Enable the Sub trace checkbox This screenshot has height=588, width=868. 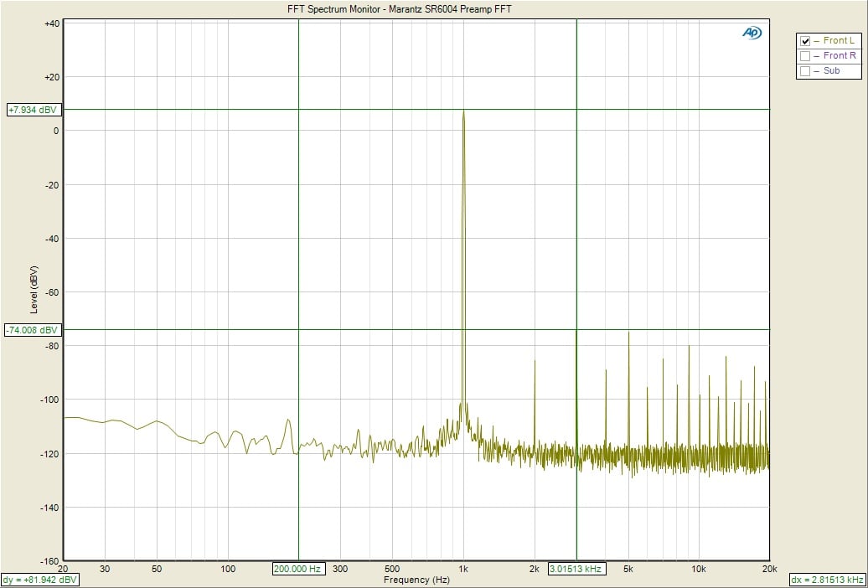tap(805, 71)
